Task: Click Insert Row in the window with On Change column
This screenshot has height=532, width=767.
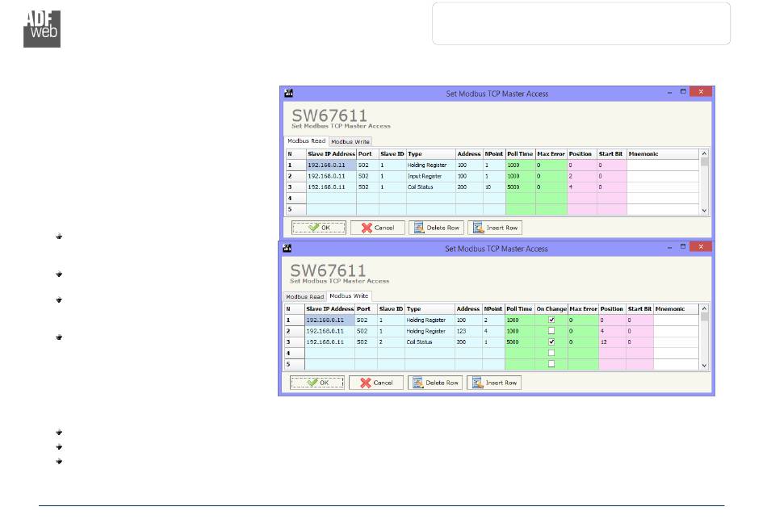Action: coord(494,383)
